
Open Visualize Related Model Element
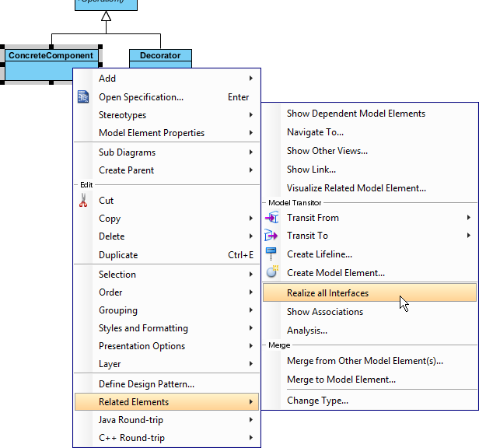tap(356, 188)
